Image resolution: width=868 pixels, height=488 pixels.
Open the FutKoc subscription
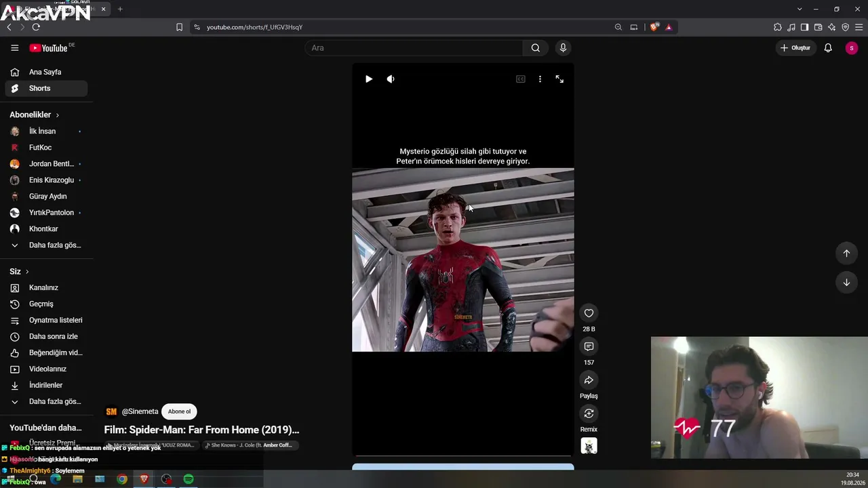click(46, 148)
